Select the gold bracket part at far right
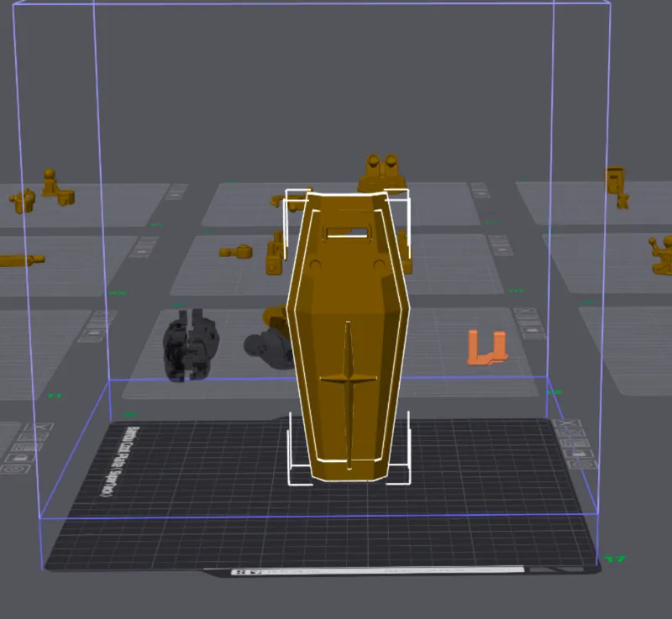This screenshot has width=672, height=619. (x=662, y=255)
